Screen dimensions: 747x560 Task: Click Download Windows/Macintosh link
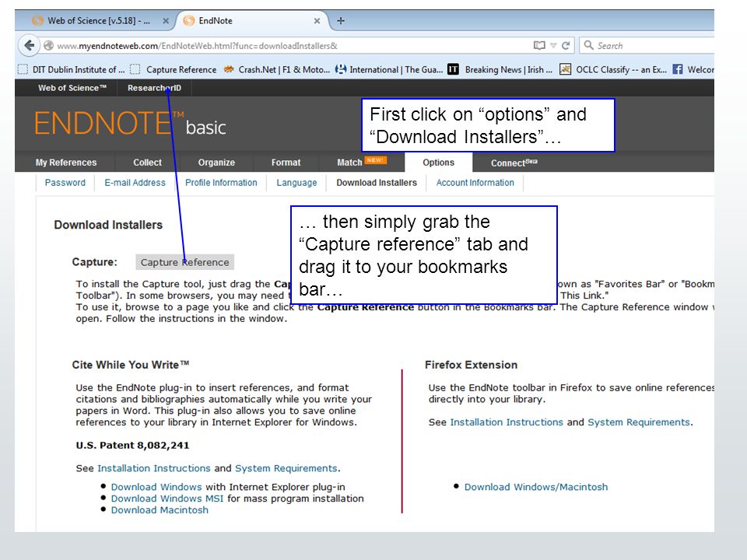pos(536,487)
